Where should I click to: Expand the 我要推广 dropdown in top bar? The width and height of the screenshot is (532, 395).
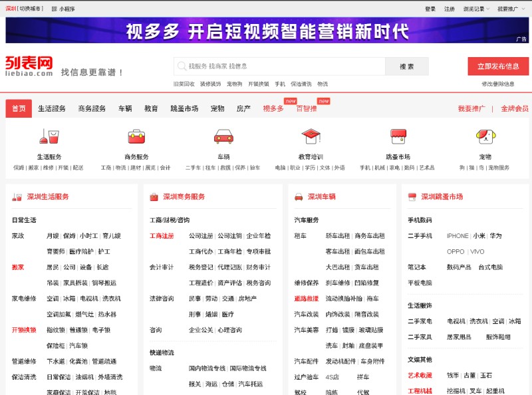(510, 9)
